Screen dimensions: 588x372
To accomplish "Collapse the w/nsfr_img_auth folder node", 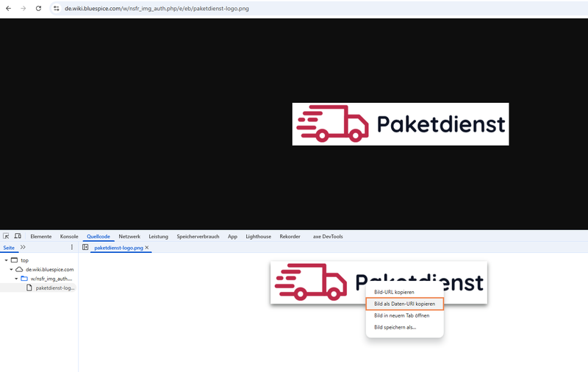I will 16,279.
